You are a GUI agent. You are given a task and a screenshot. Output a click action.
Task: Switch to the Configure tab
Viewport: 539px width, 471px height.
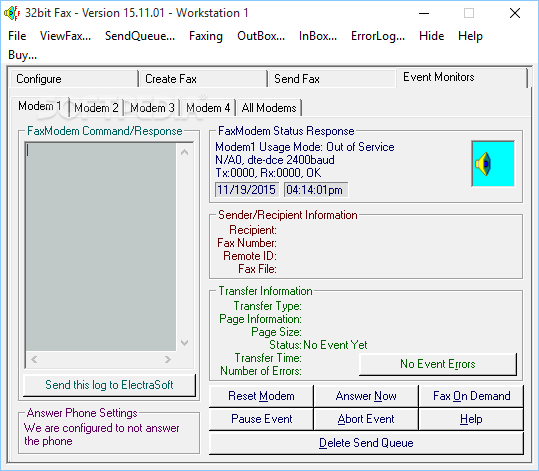coord(74,79)
